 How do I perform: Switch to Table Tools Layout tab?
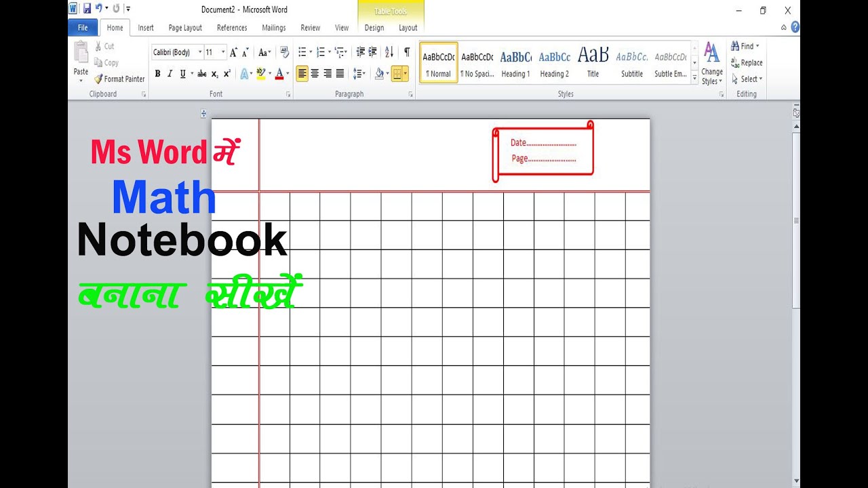(408, 28)
